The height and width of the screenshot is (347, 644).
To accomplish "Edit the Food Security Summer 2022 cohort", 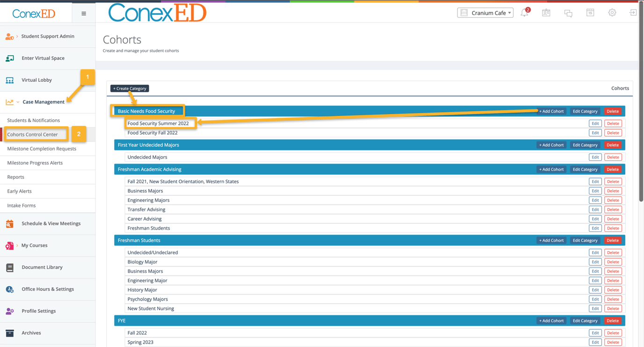I will [595, 123].
